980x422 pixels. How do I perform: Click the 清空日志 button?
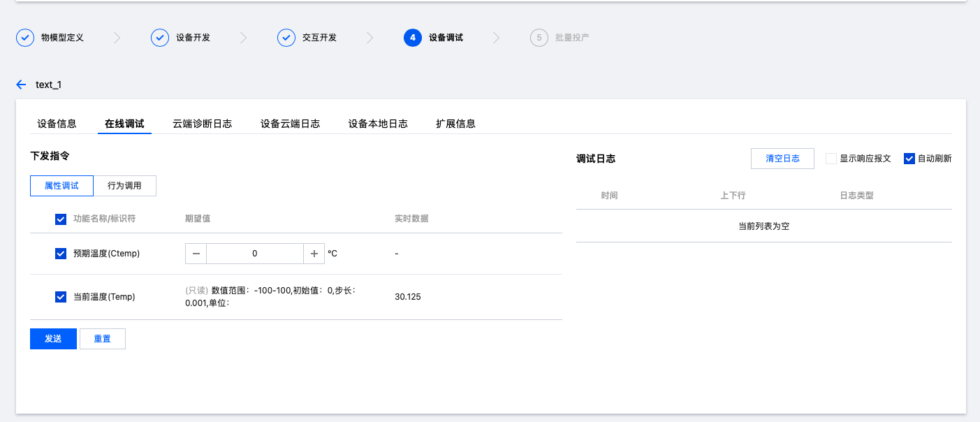(782, 159)
